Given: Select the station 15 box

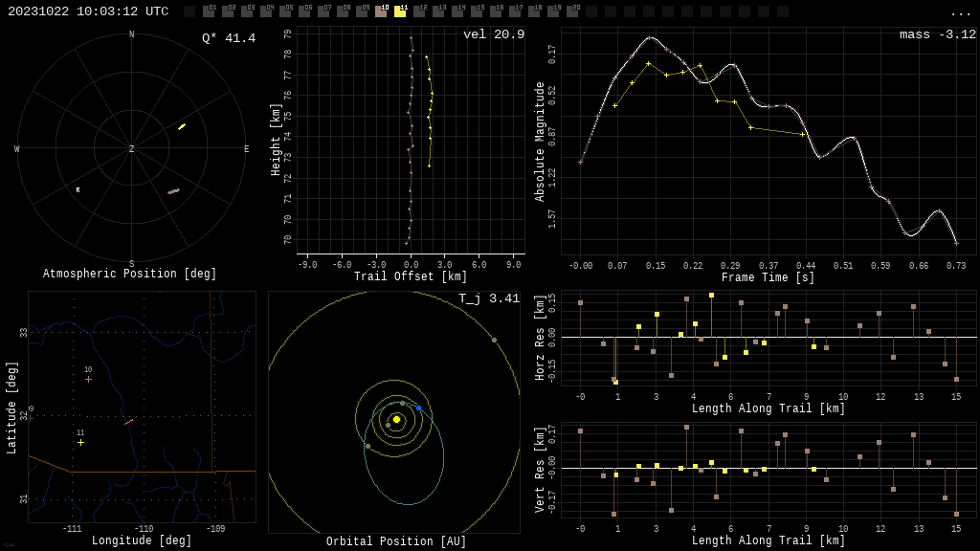Looking at the screenshot, I should point(477,11).
